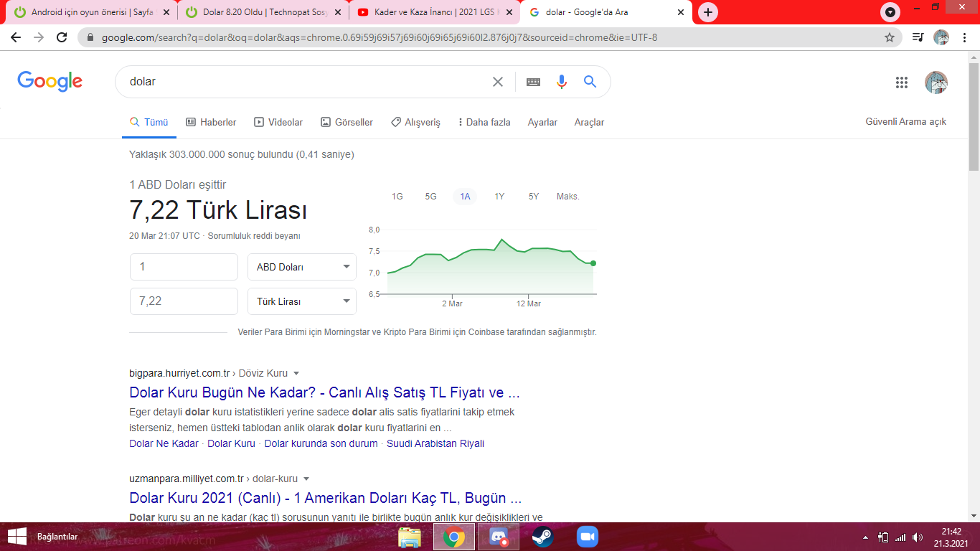Open Discord from the taskbar
This screenshot has height=551, width=980.
(x=498, y=537)
